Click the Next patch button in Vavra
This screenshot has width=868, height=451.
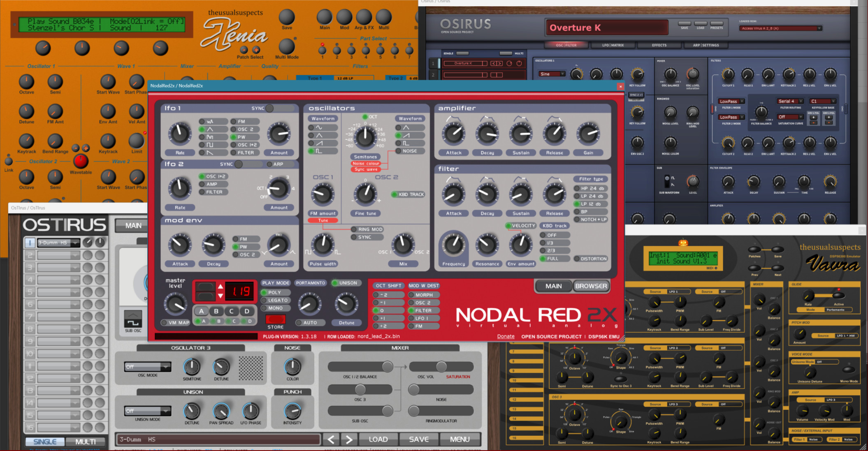point(777,268)
